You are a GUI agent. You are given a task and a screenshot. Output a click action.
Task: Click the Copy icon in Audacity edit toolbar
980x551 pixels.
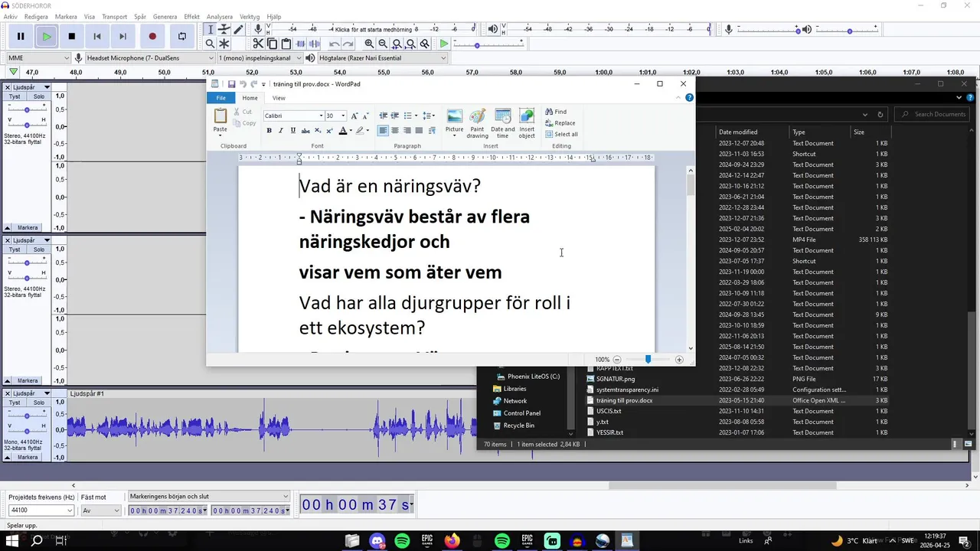(x=272, y=44)
